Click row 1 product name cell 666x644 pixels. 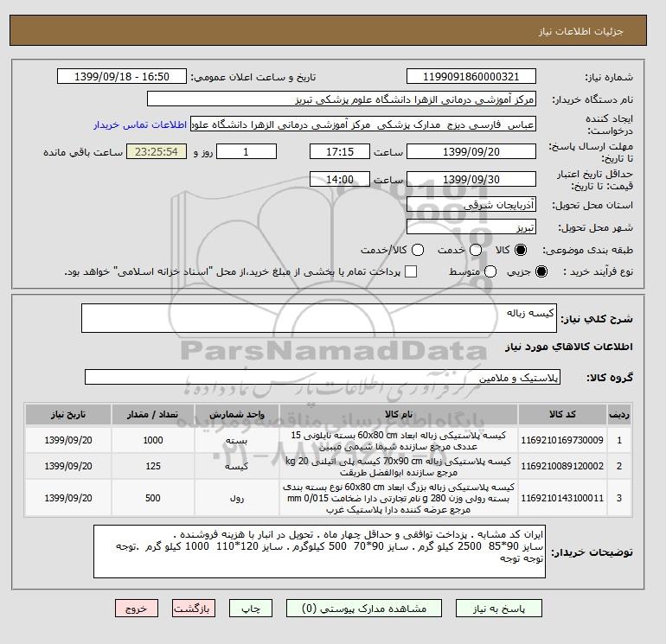point(399,441)
